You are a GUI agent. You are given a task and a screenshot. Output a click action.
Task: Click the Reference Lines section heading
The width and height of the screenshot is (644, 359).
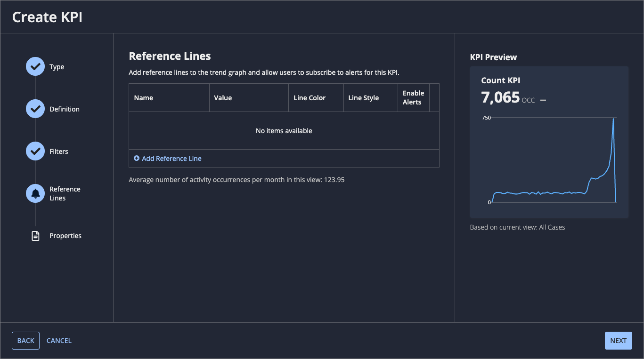click(x=170, y=56)
